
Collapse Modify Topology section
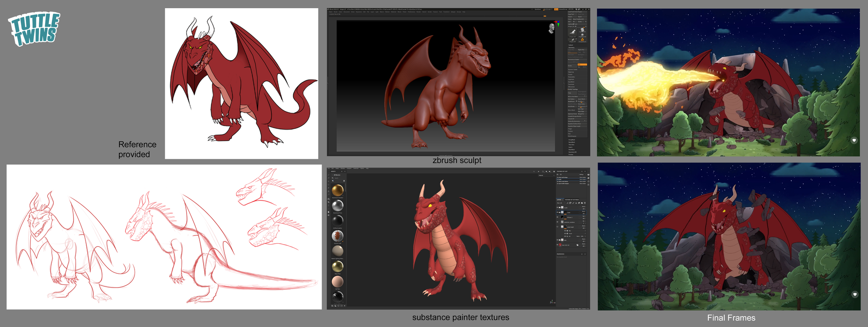[x=573, y=89]
